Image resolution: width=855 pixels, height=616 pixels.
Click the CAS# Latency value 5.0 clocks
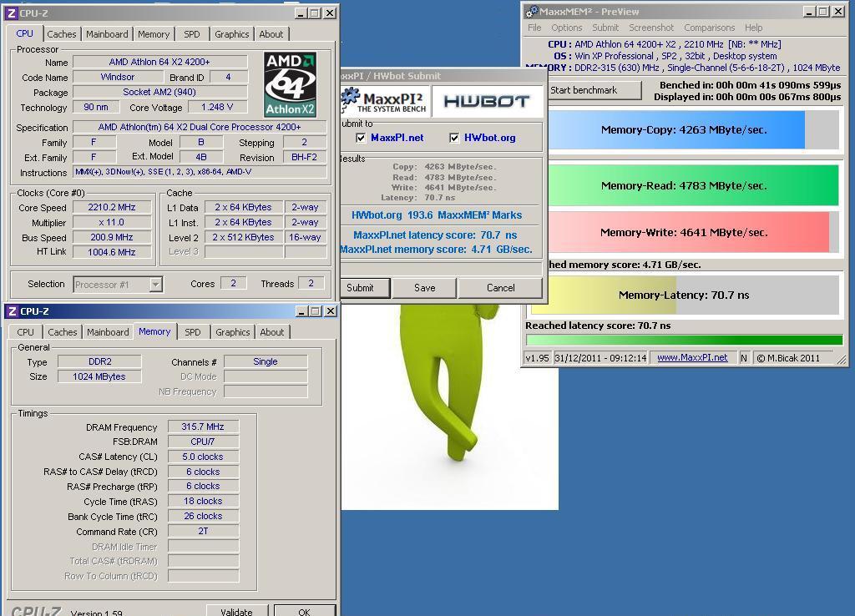[203, 457]
